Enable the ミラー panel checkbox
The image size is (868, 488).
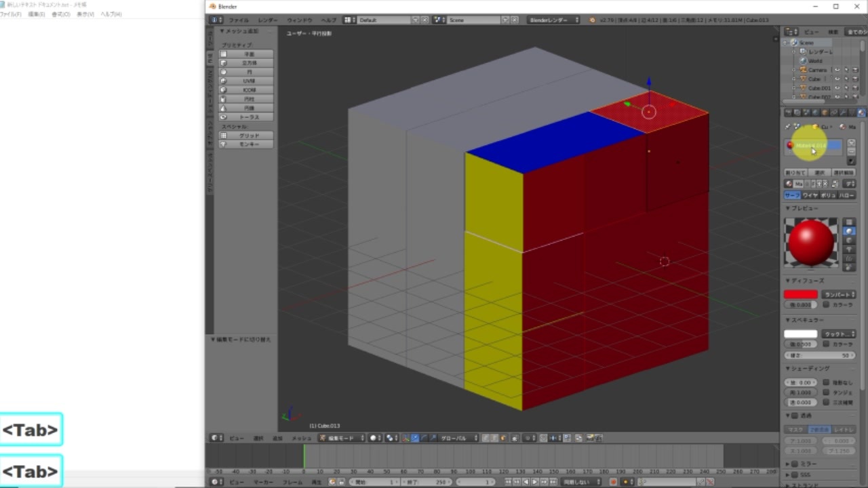795,464
